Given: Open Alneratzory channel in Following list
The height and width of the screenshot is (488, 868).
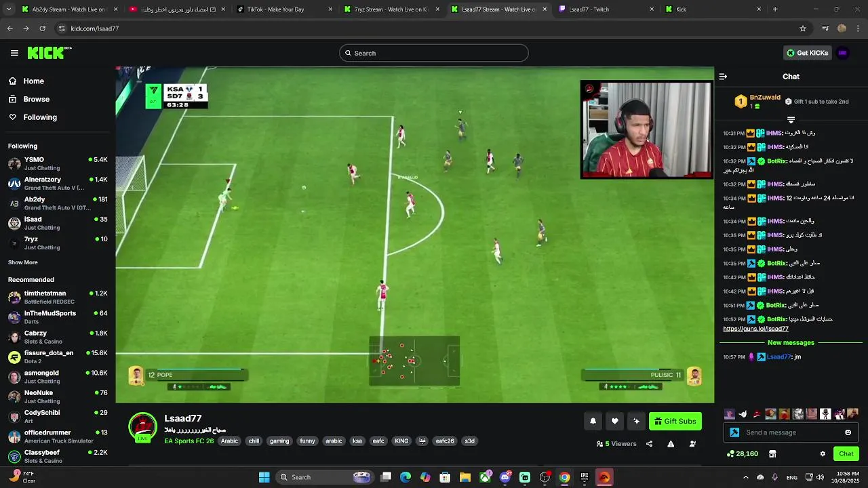Looking at the screenshot, I should point(58,184).
